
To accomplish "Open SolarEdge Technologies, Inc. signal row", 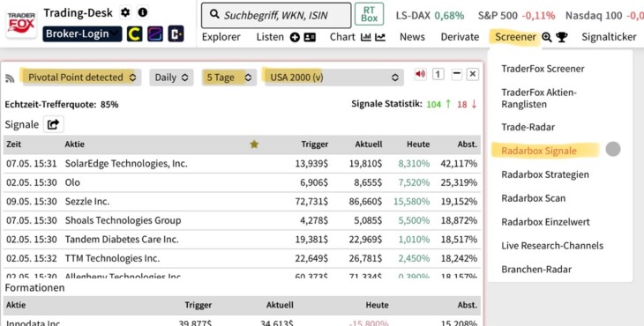I will (242, 164).
